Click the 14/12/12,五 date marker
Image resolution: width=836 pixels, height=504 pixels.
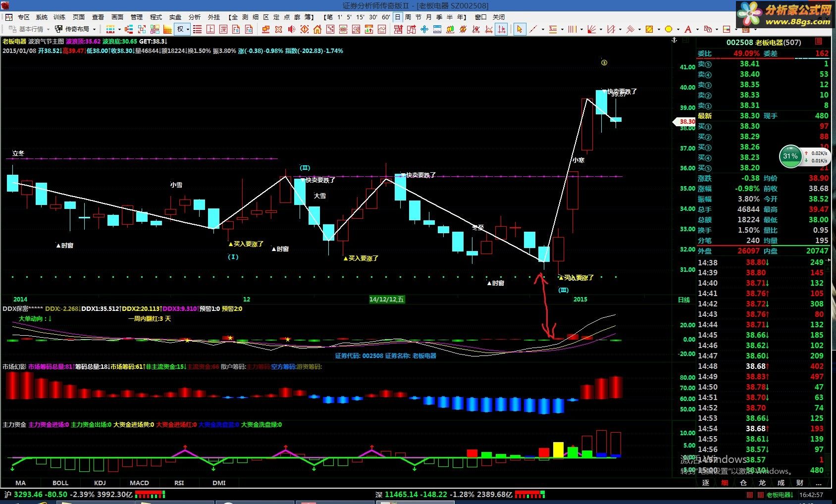[x=387, y=300]
